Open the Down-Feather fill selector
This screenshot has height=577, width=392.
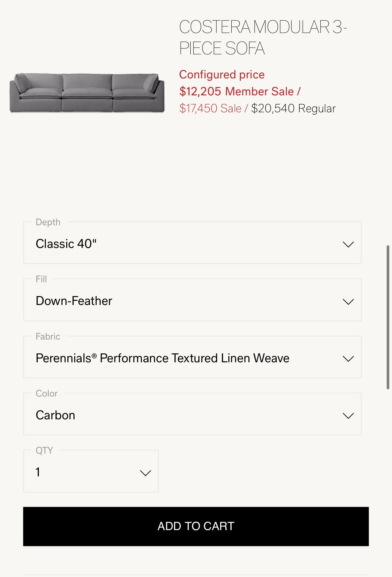point(74,301)
